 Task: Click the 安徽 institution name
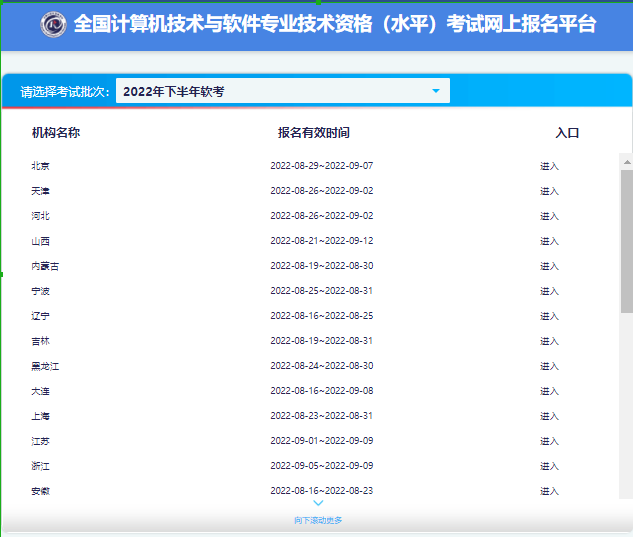point(40,491)
